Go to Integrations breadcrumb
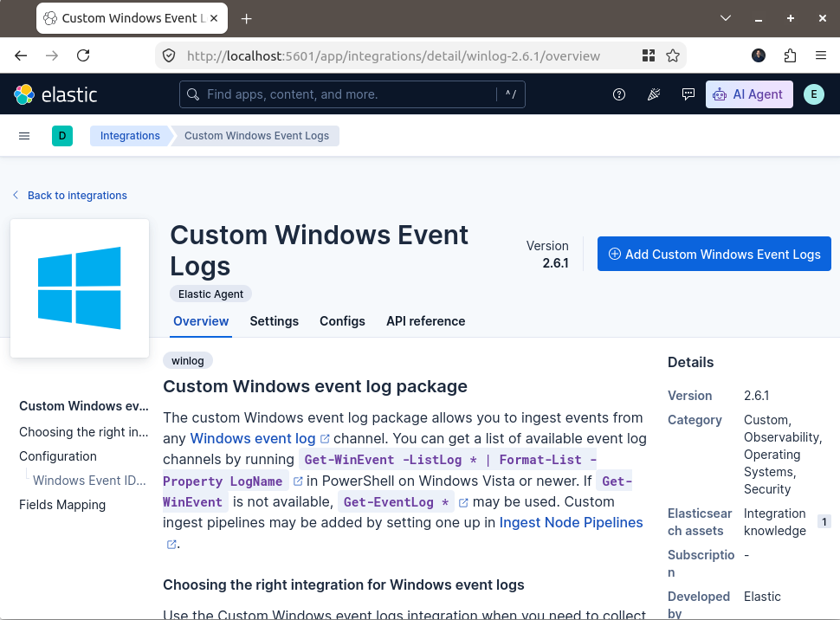Viewport: 840px width, 620px height. (130, 136)
